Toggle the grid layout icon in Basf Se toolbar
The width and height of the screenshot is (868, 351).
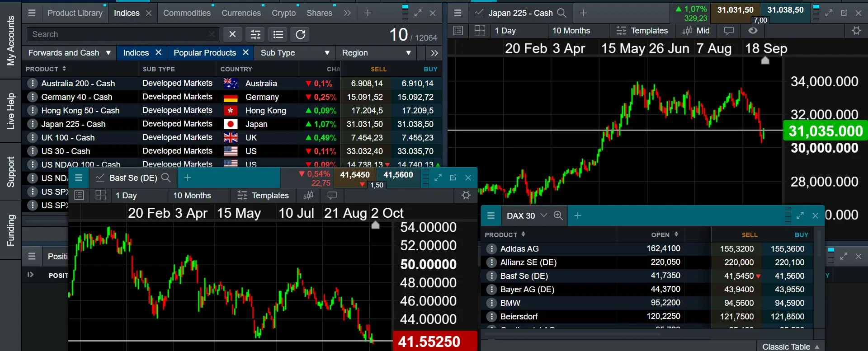point(100,195)
